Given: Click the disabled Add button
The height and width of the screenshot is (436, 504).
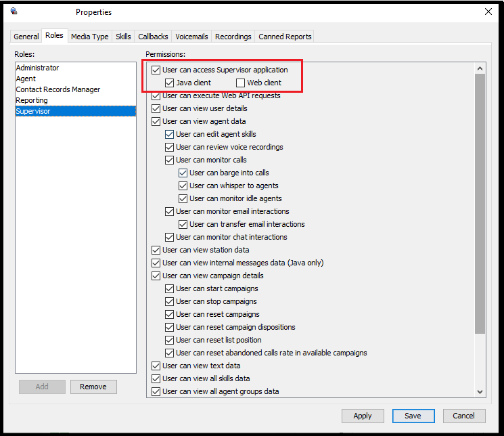Looking at the screenshot, I should [42, 387].
